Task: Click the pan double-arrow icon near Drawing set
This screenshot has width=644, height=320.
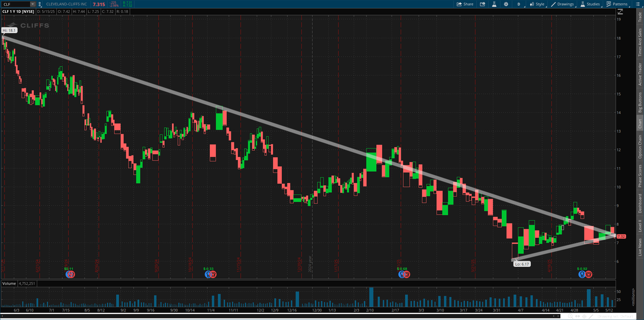Action: pyautogui.click(x=577, y=316)
